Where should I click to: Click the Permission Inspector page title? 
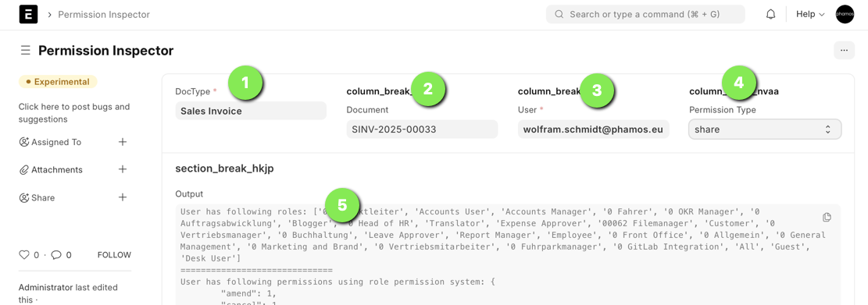tap(105, 51)
